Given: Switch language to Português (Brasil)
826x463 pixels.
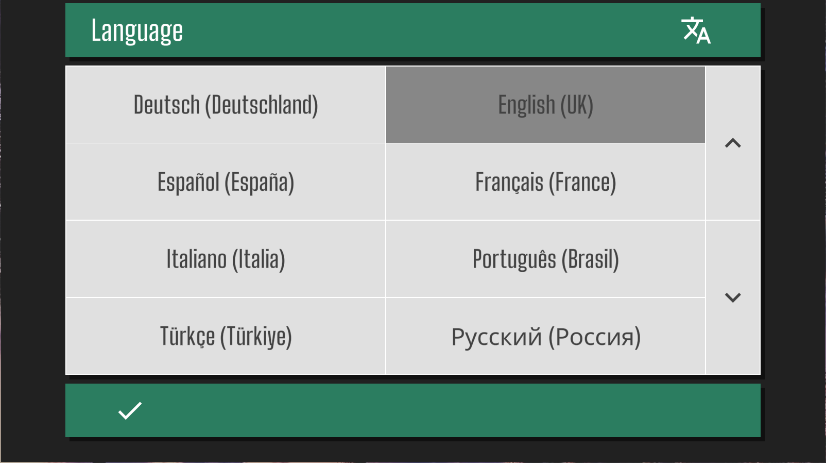Looking at the screenshot, I should click(545, 259).
